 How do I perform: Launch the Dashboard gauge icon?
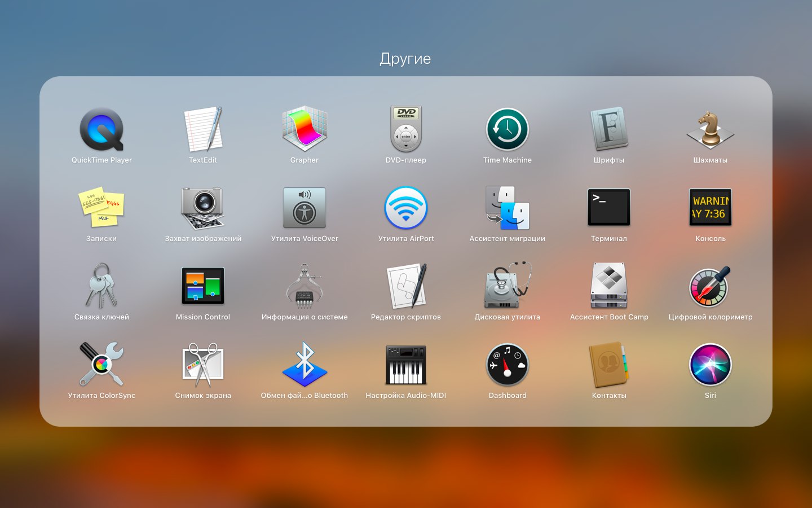507,365
